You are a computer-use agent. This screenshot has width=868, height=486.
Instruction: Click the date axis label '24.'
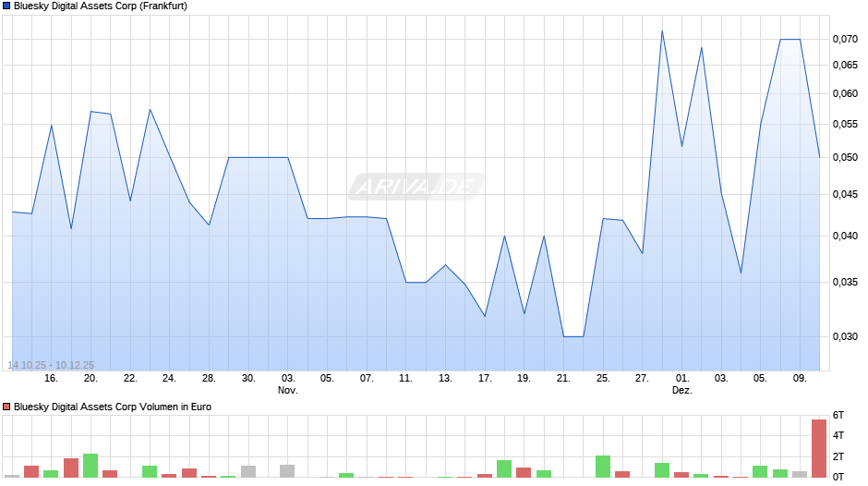[169, 378]
